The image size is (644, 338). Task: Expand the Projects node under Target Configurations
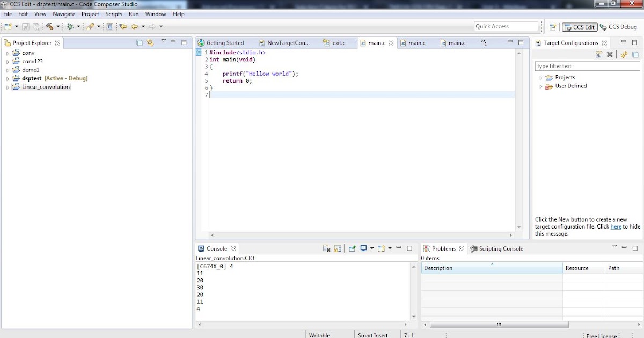tap(540, 77)
